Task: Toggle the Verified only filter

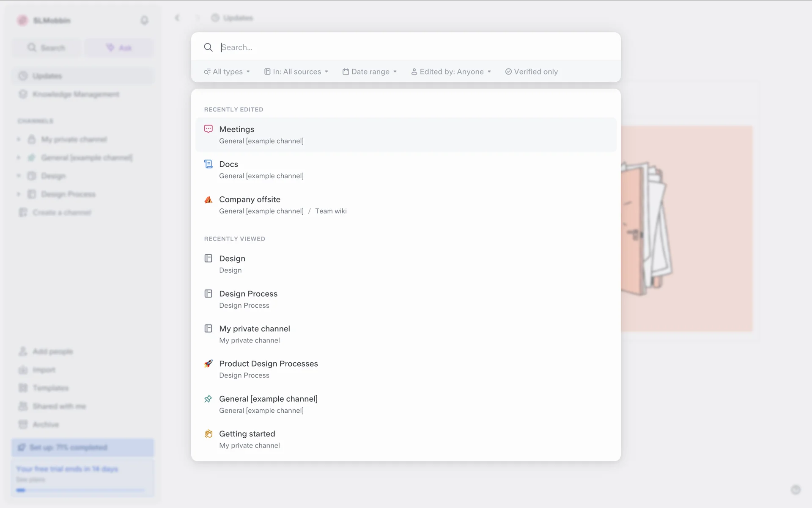Action: (531, 72)
